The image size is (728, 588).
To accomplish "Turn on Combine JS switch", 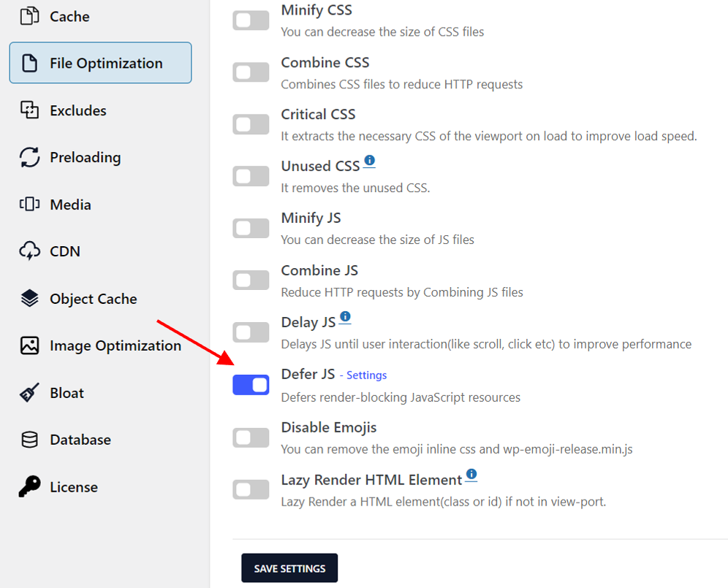I will tap(251, 280).
